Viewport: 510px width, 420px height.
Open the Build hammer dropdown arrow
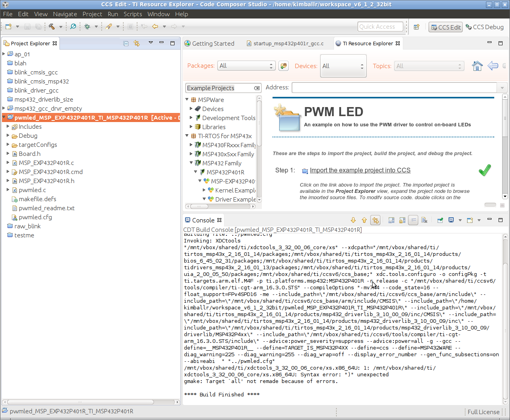61,27
